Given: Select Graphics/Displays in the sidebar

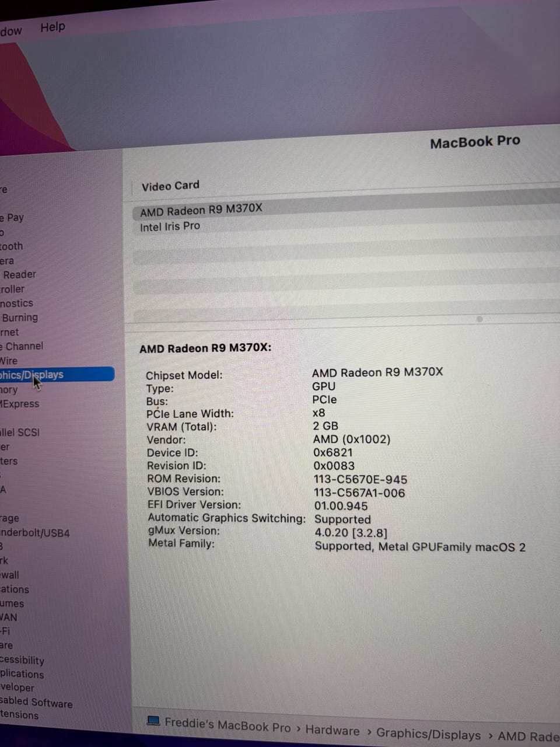Looking at the screenshot, I should pos(57,374).
